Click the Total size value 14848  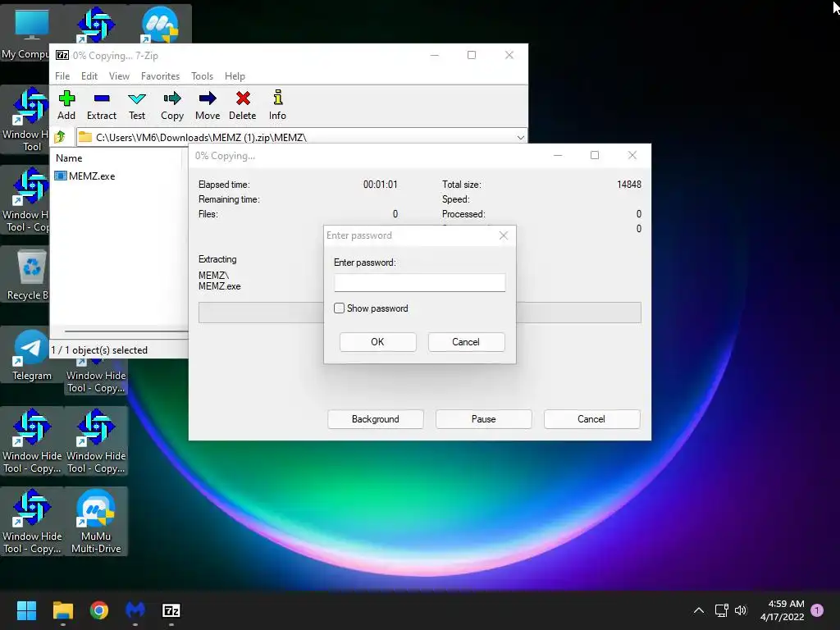point(629,185)
